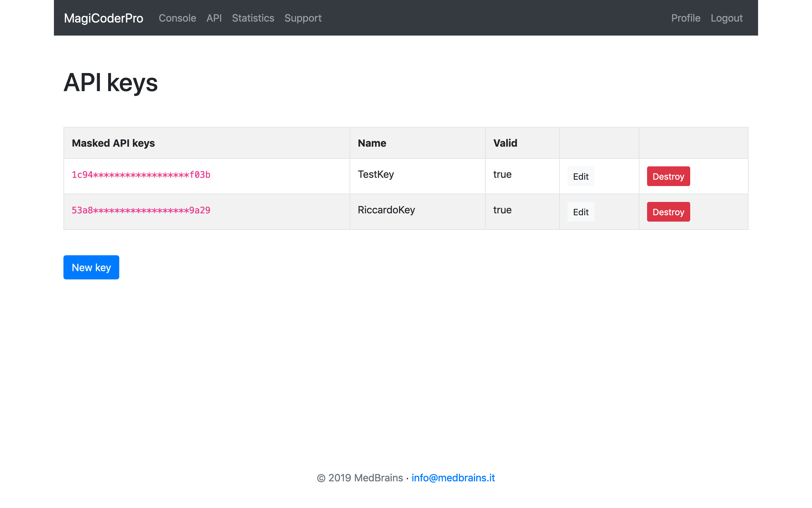Open the MagiCoderPro brand link
The width and height of the screenshot is (812, 508).
coord(103,18)
